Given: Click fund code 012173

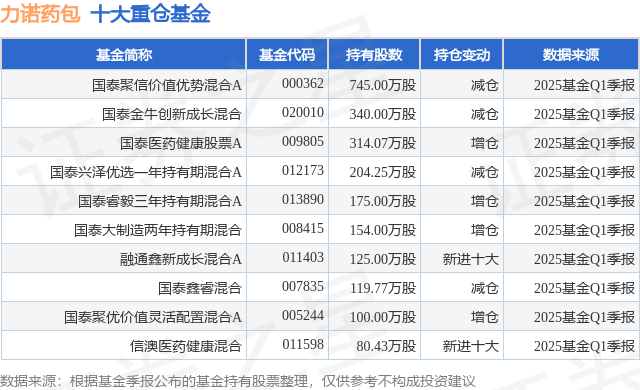Looking at the screenshot, I should tap(302, 170).
